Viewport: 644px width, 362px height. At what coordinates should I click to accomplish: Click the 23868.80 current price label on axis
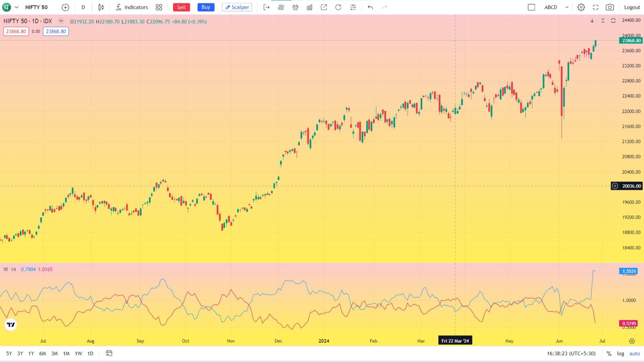coord(631,41)
